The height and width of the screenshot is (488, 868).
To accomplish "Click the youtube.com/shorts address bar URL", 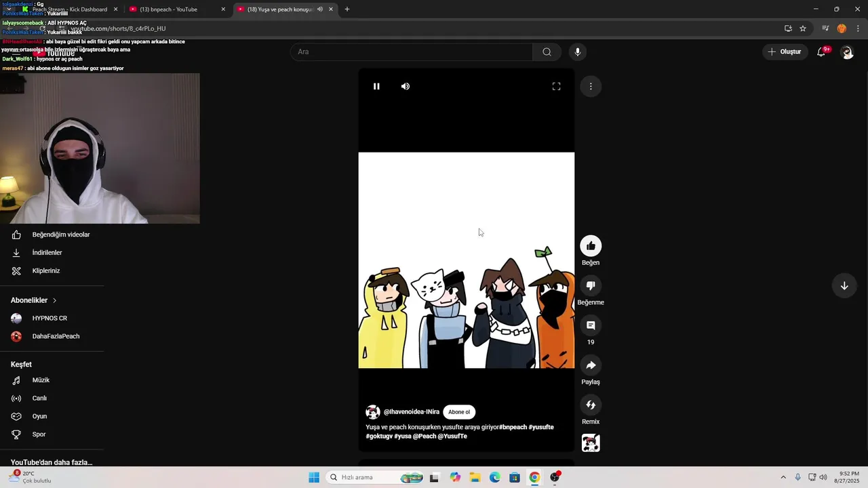I will tap(118, 28).
